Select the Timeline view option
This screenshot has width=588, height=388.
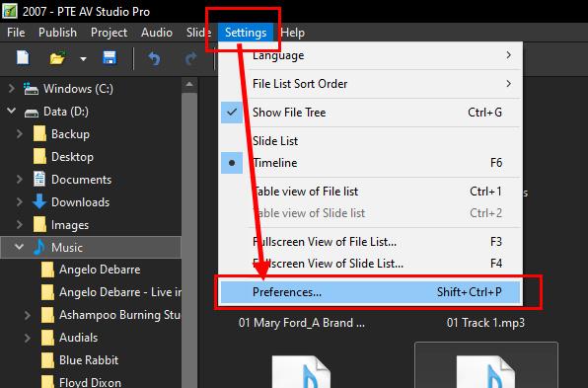coord(371,163)
